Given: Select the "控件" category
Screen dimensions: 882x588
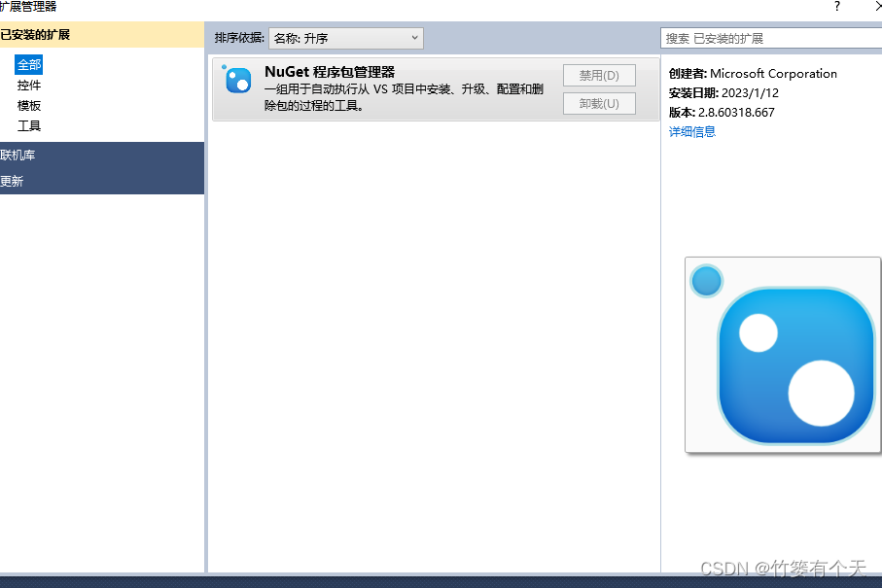Looking at the screenshot, I should [x=29, y=85].
